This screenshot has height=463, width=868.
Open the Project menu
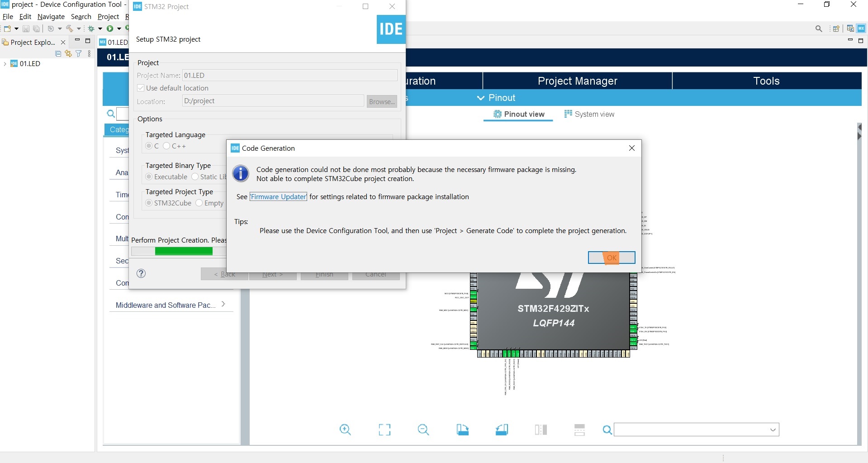[109, 17]
